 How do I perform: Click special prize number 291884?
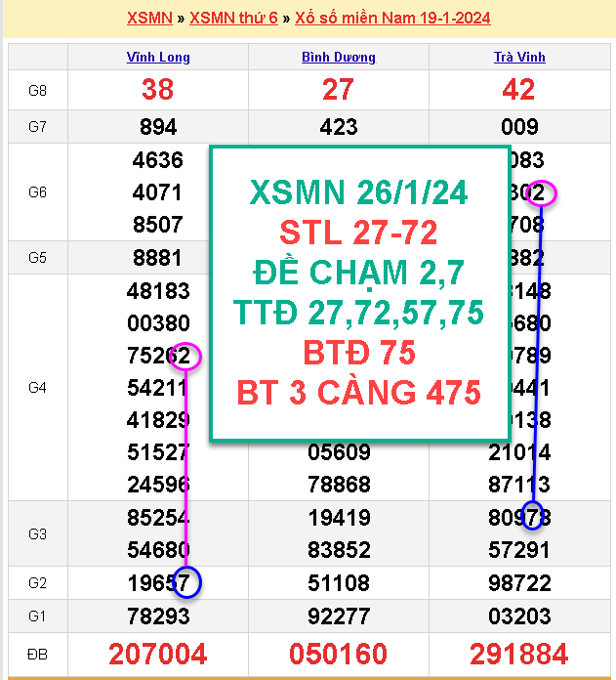click(x=518, y=654)
